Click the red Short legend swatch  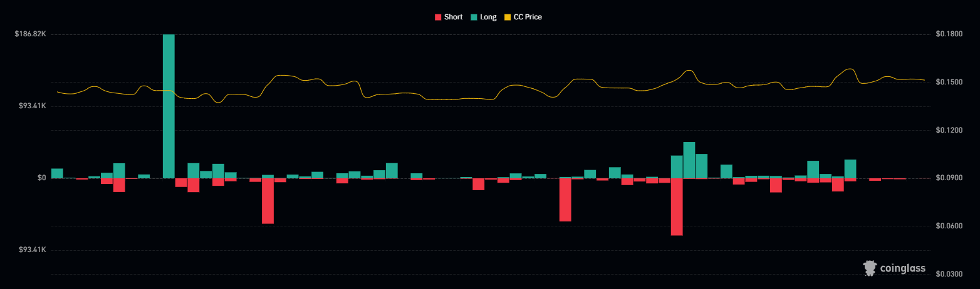coord(437,17)
